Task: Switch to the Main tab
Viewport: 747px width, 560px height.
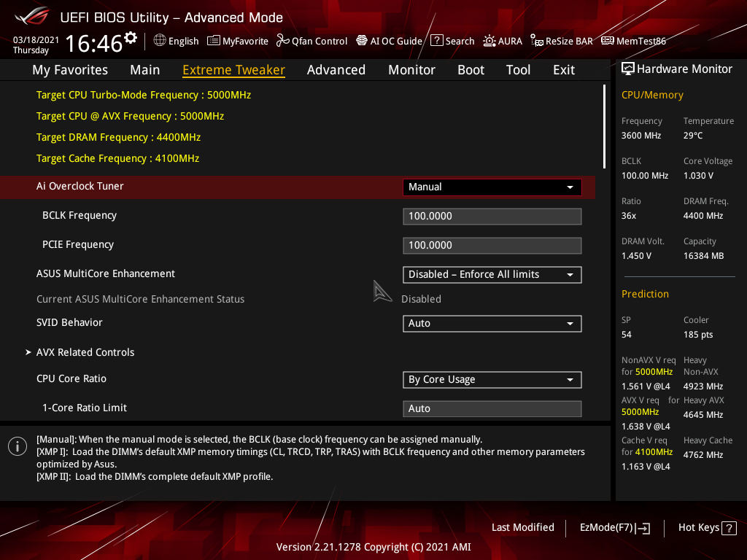Action: tap(145, 70)
